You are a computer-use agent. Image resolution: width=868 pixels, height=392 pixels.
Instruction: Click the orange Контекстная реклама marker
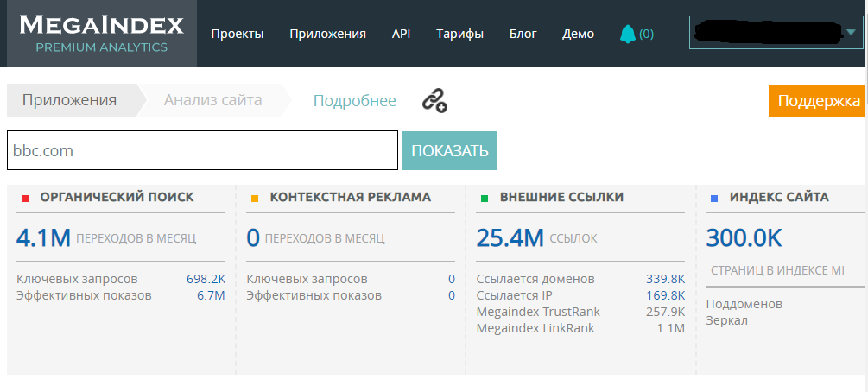point(255,199)
